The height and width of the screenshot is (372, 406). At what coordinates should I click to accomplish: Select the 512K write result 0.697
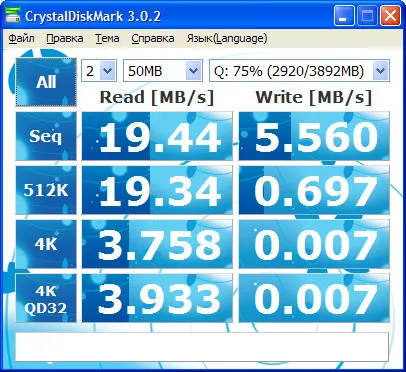click(314, 190)
